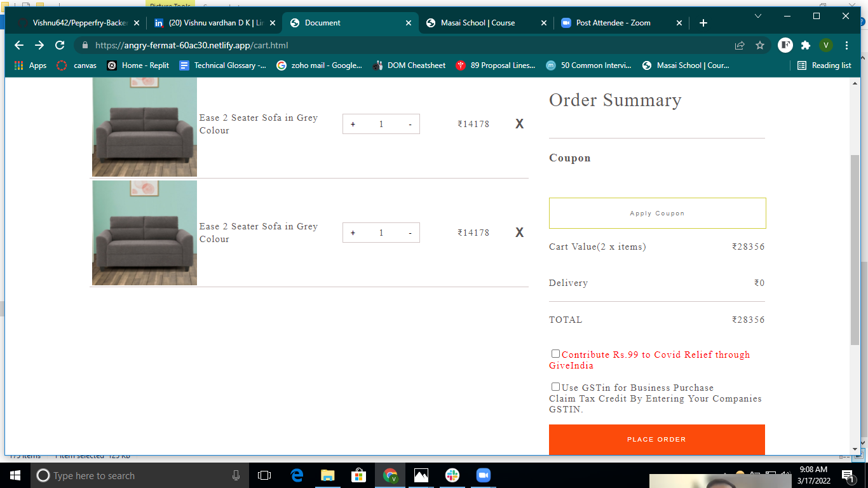Open the browser extensions puzzle icon
The image size is (868, 488).
point(806,45)
